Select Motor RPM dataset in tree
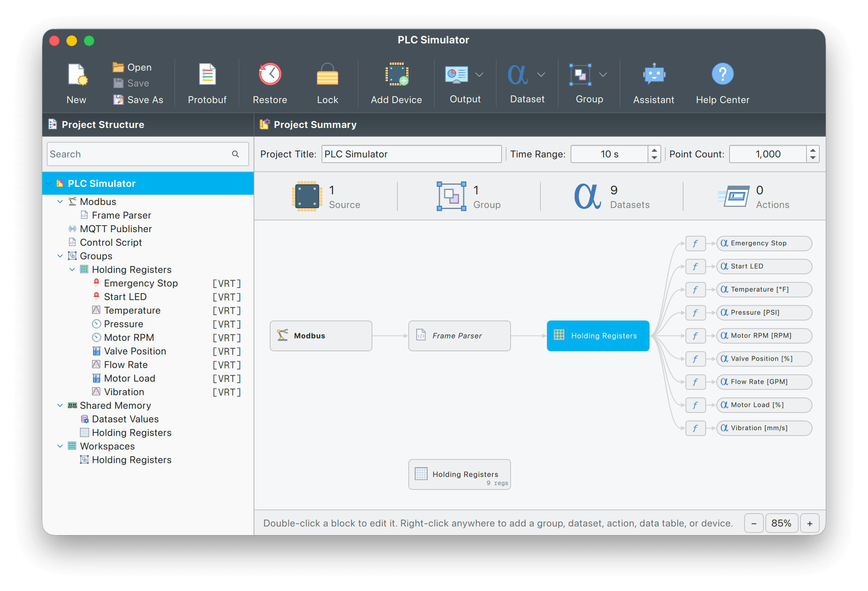The width and height of the screenshot is (868, 591). (x=148, y=337)
